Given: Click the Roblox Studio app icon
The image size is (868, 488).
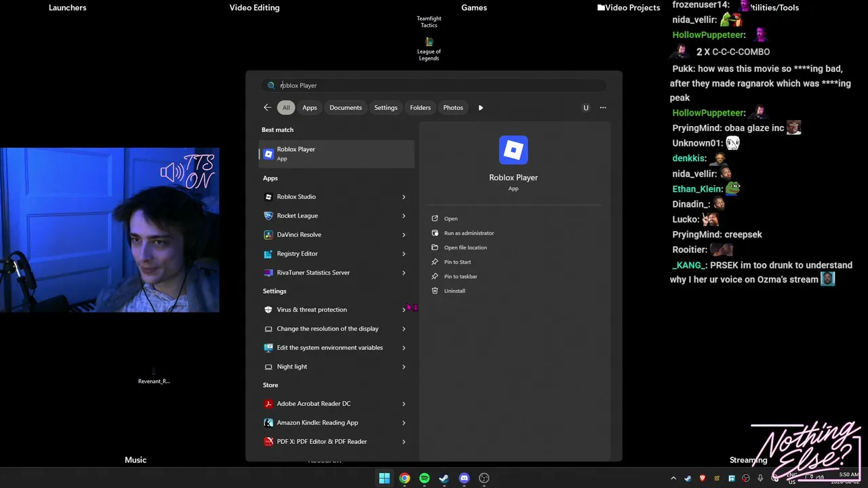Looking at the screenshot, I should pyautogui.click(x=269, y=197).
